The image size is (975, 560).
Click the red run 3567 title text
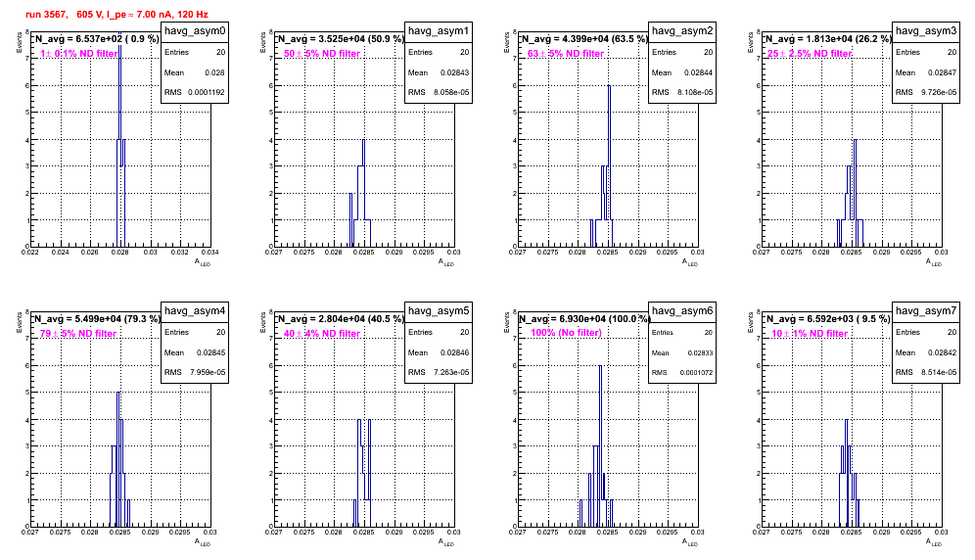[116, 14]
